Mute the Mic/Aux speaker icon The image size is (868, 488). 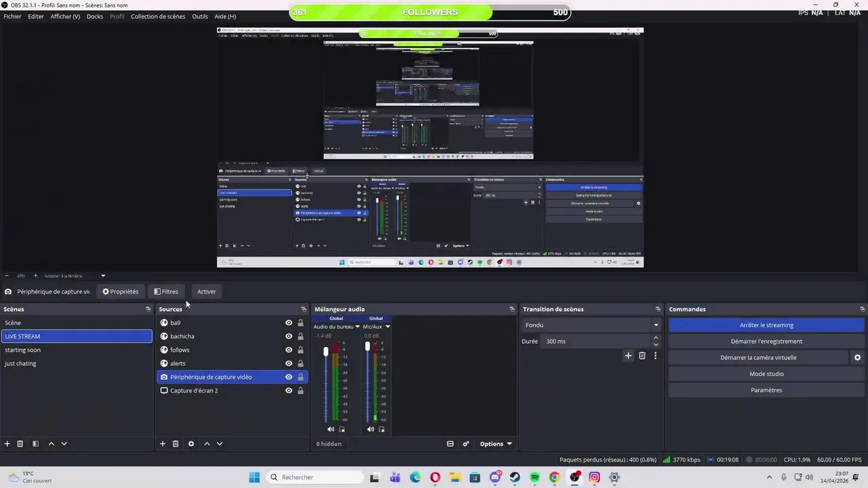click(370, 429)
